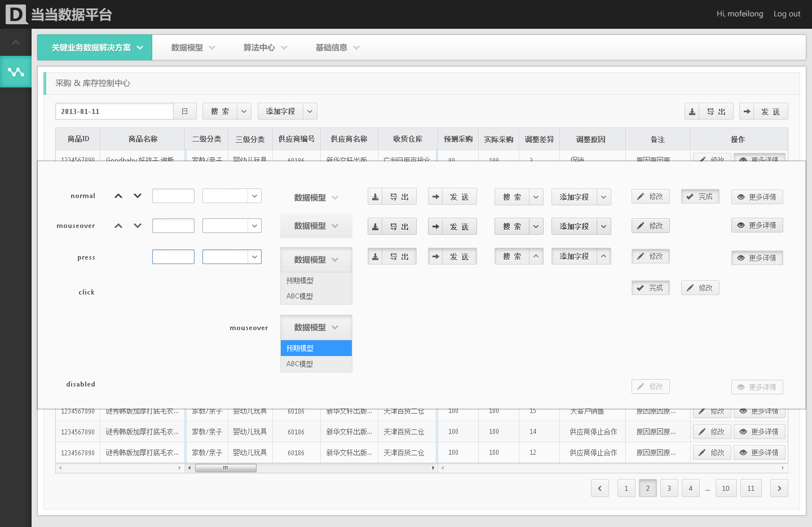Collapse 搜索 up arrow in the press row

[x=536, y=256]
